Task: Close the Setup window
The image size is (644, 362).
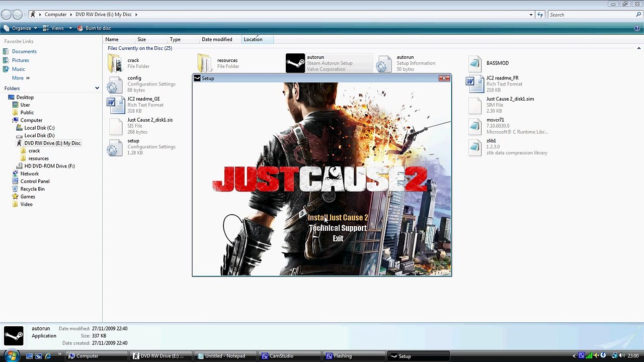Action: tap(444, 78)
